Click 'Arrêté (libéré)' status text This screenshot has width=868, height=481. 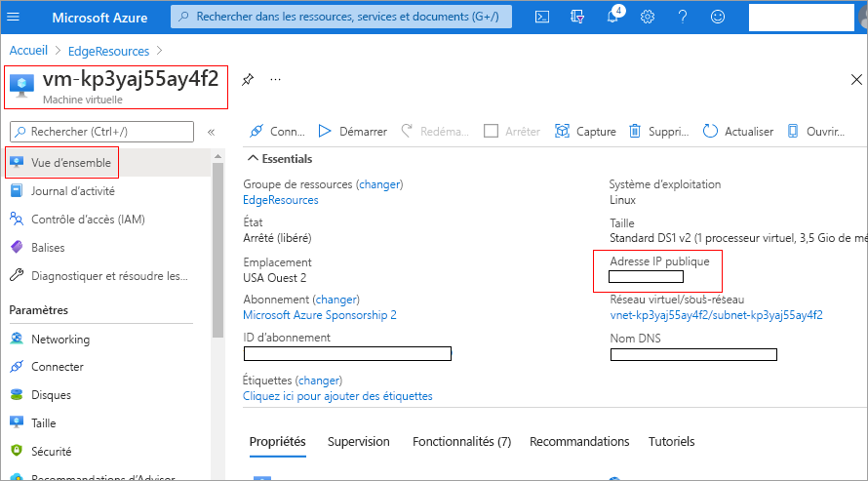click(x=277, y=238)
